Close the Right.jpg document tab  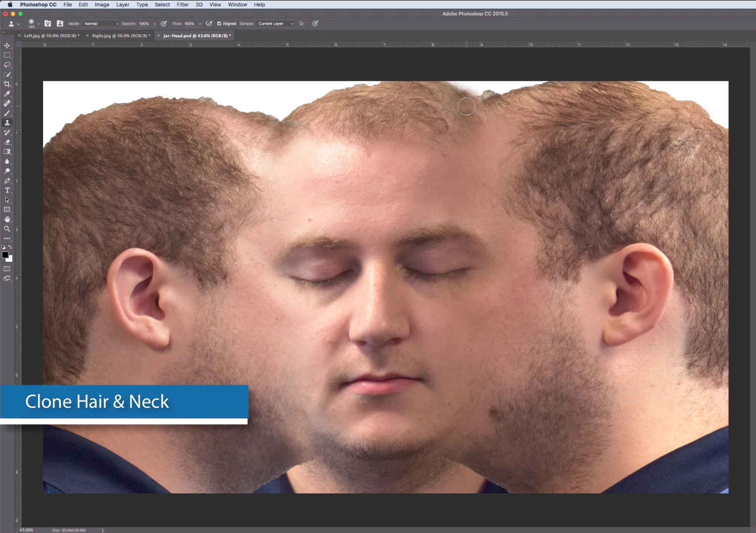86,35
